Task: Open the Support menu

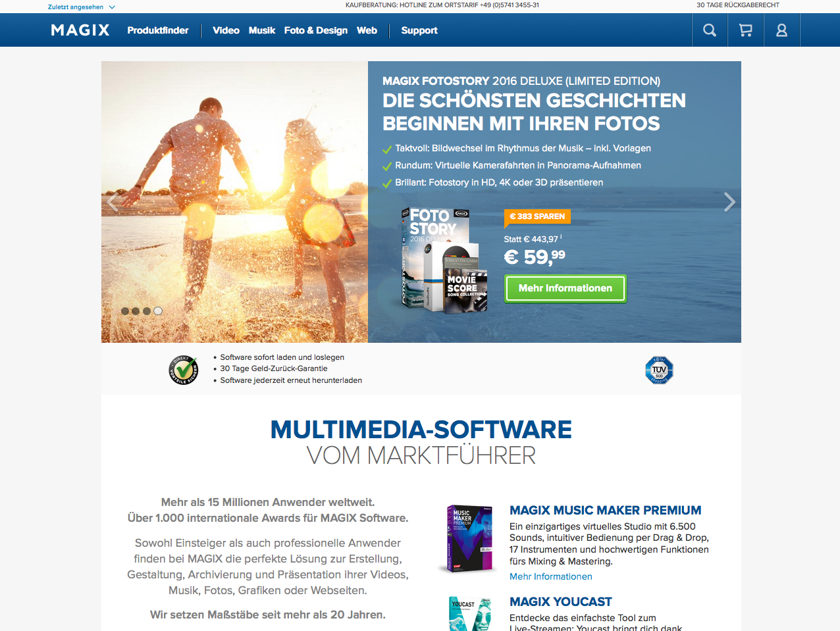Action: (419, 30)
